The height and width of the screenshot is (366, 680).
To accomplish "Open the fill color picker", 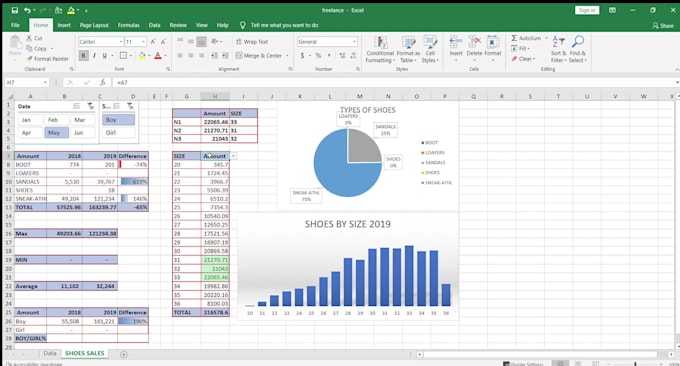I will (142, 56).
